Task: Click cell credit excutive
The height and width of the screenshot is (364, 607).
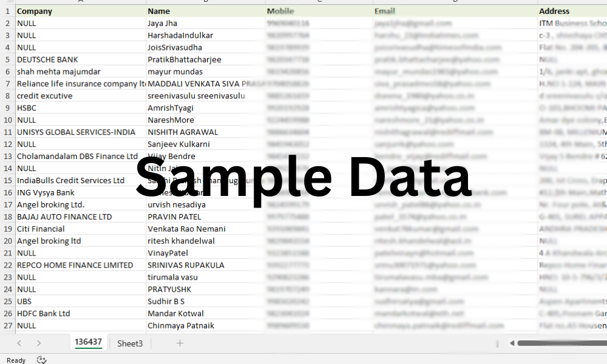Action: pyautogui.click(x=81, y=96)
